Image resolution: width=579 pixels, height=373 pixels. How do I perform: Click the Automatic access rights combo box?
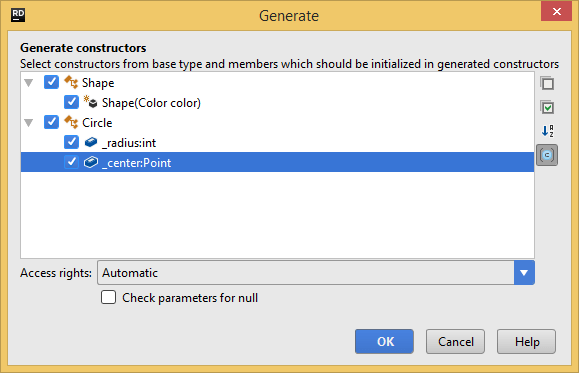(x=316, y=273)
